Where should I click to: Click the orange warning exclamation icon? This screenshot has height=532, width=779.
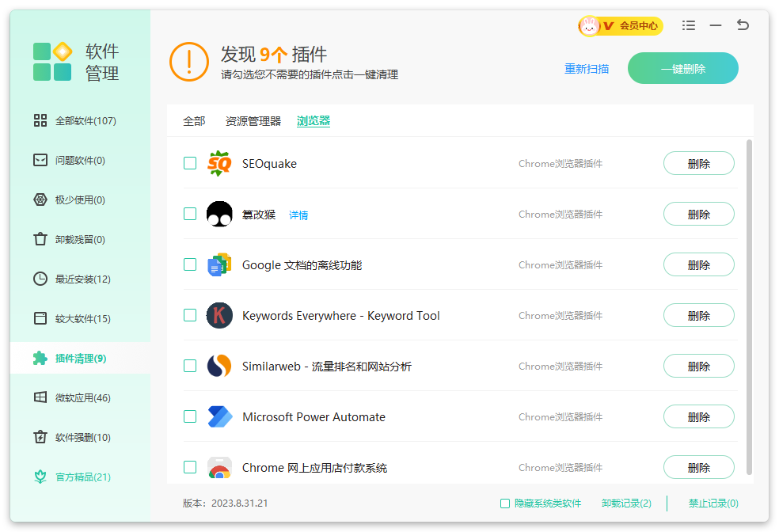(188, 62)
